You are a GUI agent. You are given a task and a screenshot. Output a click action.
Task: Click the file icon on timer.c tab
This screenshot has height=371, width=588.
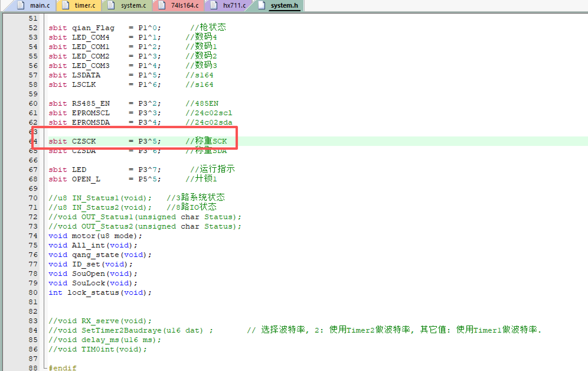point(66,5)
